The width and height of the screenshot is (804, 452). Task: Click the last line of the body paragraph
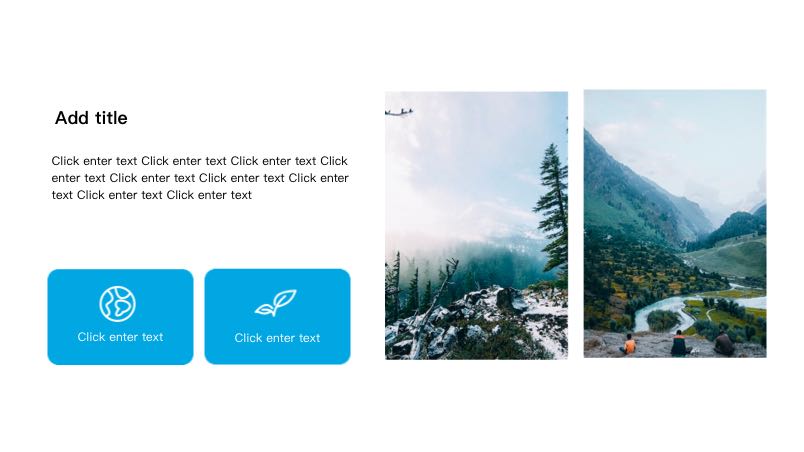(152, 195)
